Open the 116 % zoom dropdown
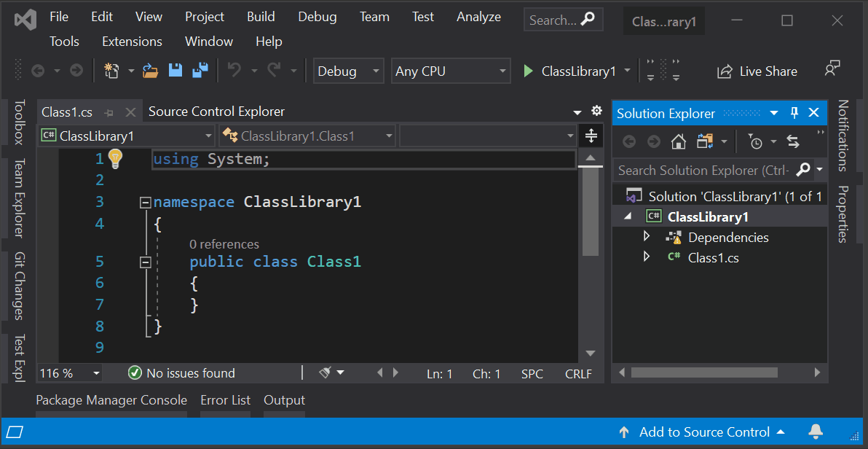The image size is (868, 449). pyautogui.click(x=70, y=373)
